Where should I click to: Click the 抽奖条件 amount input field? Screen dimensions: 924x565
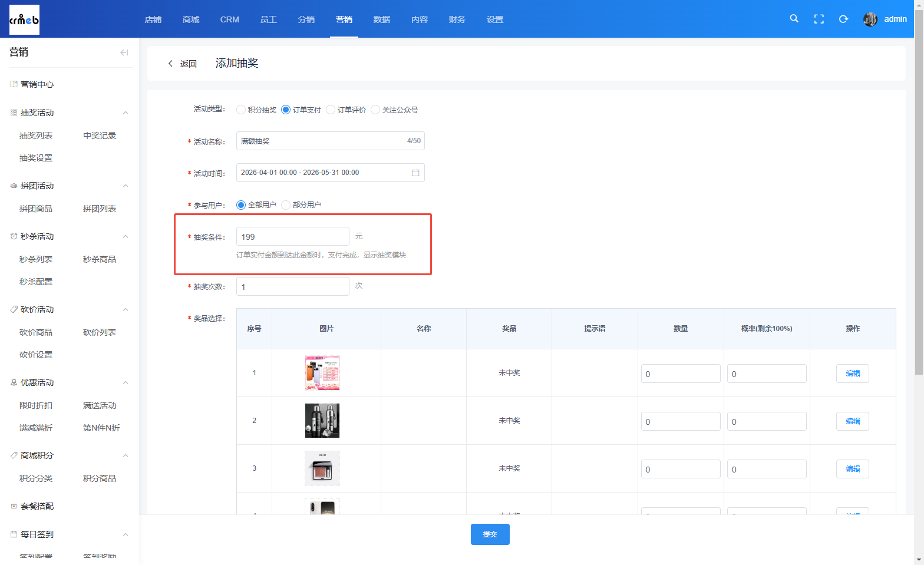click(292, 237)
